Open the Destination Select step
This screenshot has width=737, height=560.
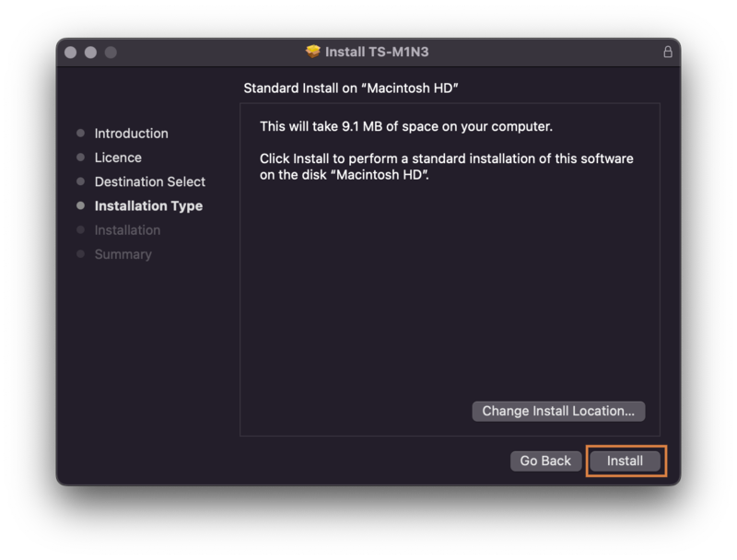tap(149, 181)
